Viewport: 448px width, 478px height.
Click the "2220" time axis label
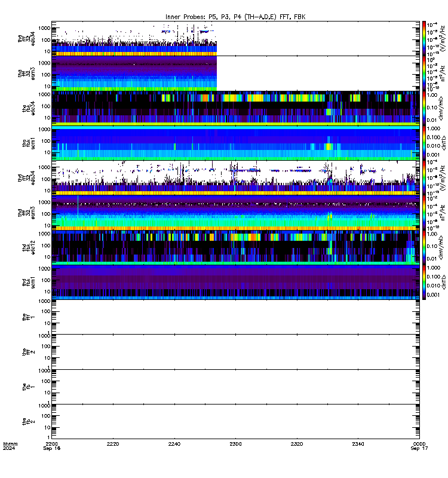point(113,444)
